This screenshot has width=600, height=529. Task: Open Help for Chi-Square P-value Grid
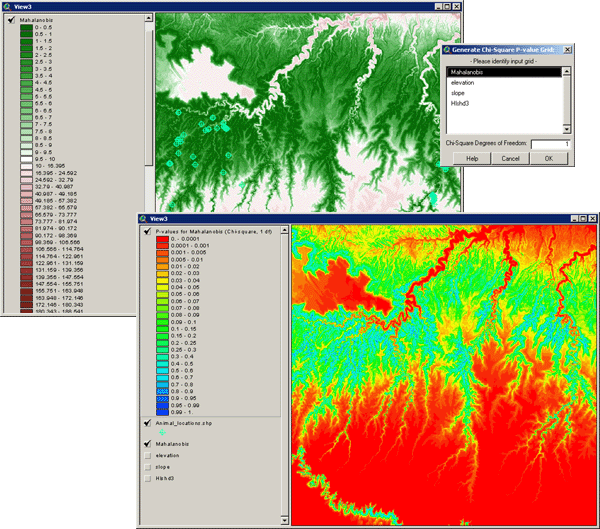pos(471,158)
